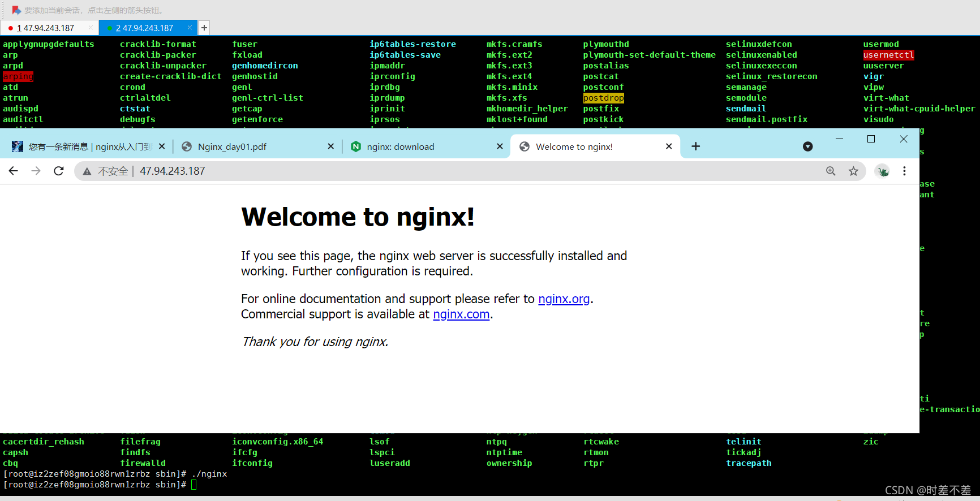The image size is (980, 501).
Task: Switch to the nginx: download tab
Action: coord(426,146)
